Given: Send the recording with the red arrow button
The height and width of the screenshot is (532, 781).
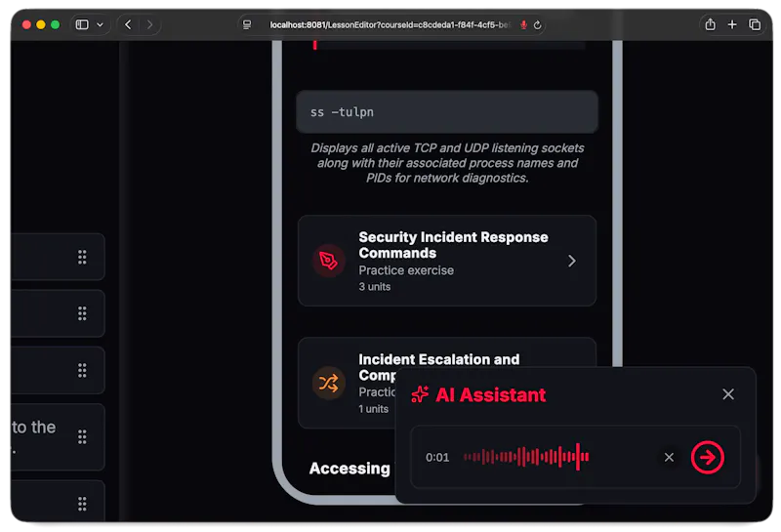Looking at the screenshot, I should pyautogui.click(x=707, y=457).
